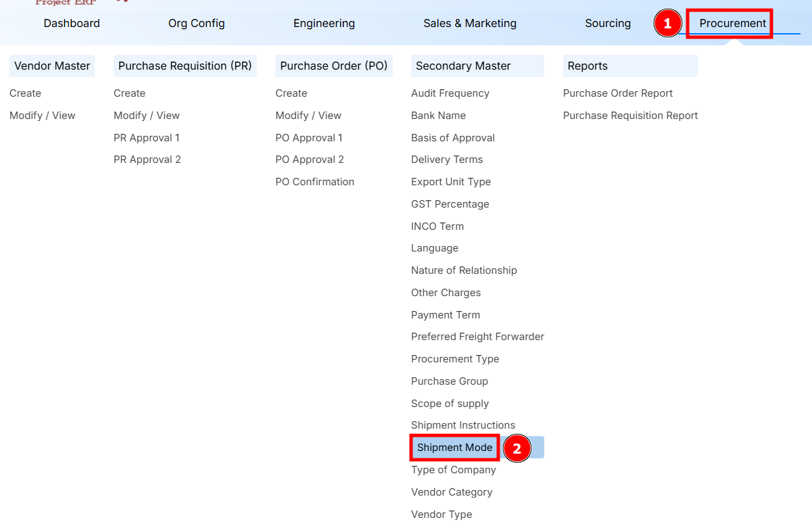The width and height of the screenshot is (812, 526).
Task: Open the Purchase Order Report
Action: coord(617,93)
